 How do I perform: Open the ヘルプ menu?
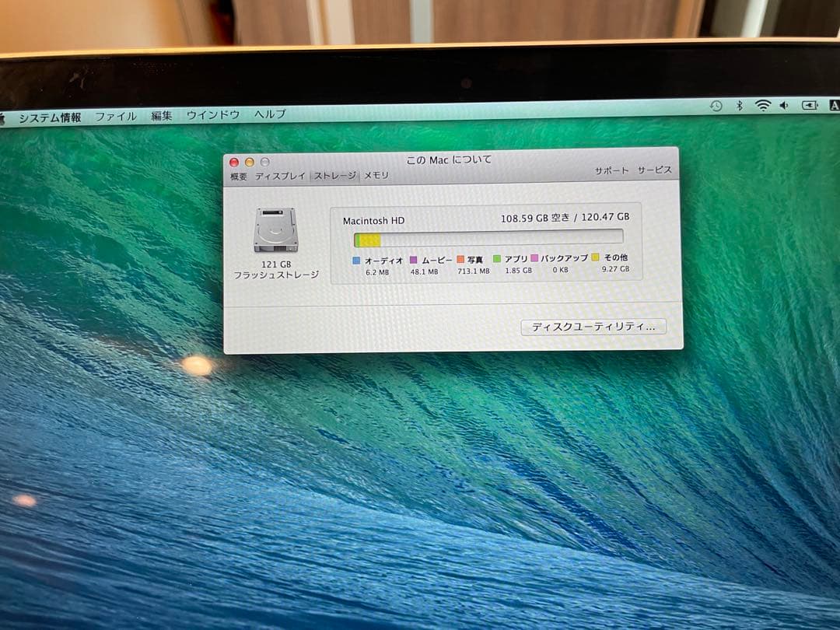[x=269, y=114]
